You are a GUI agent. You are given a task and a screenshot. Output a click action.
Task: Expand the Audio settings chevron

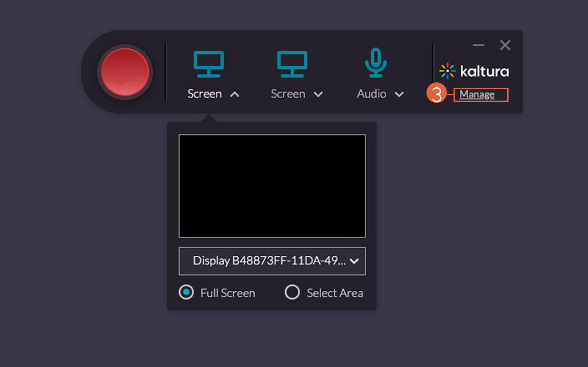pyautogui.click(x=399, y=94)
